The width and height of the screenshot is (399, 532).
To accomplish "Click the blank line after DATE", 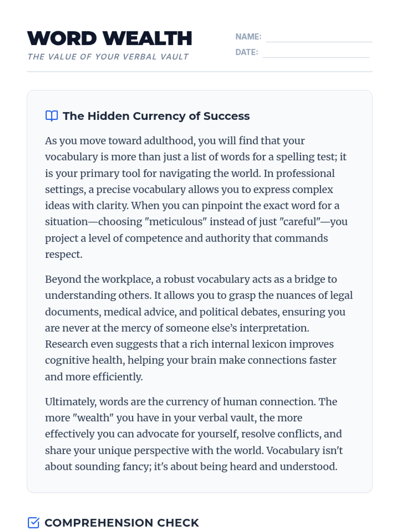I will [316, 53].
